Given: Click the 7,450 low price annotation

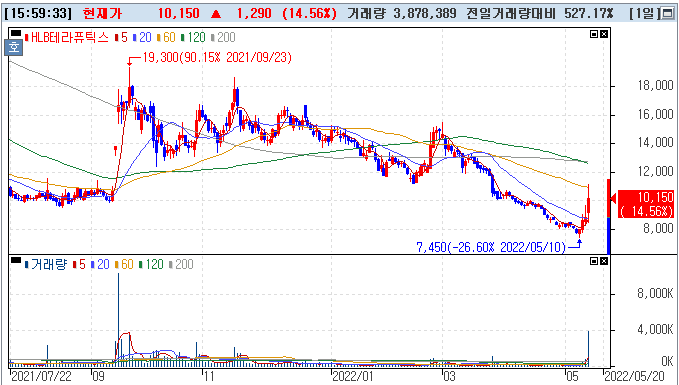Looking at the screenshot, I should (x=491, y=247).
